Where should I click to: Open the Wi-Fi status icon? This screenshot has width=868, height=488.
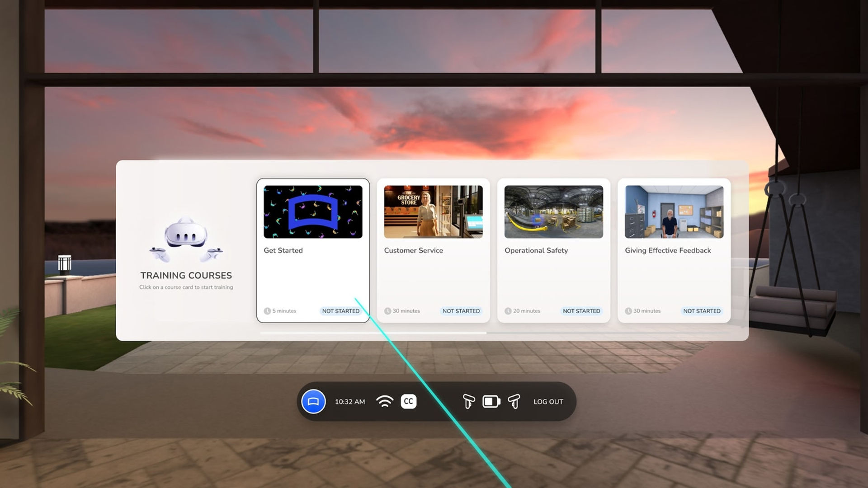pyautogui.click(x=385, y=401)
